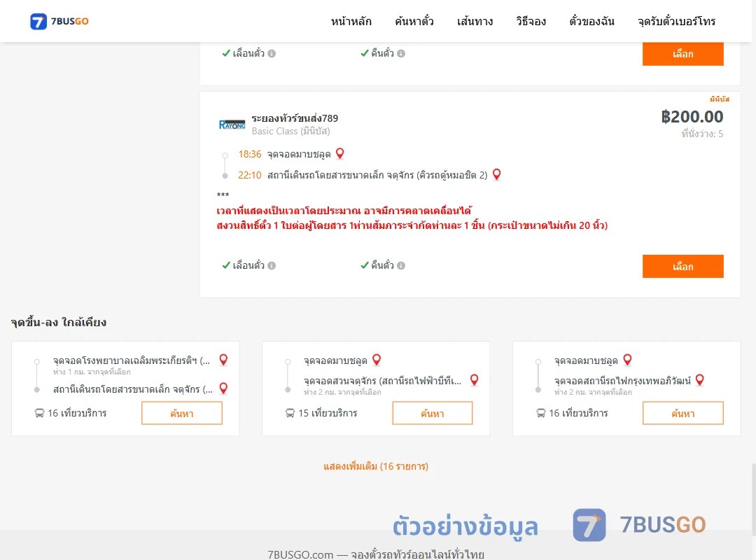756x560 pixels.
Task: Open map pin for 18:36 จุดจอดมาบชลูด
Action: 340,153
